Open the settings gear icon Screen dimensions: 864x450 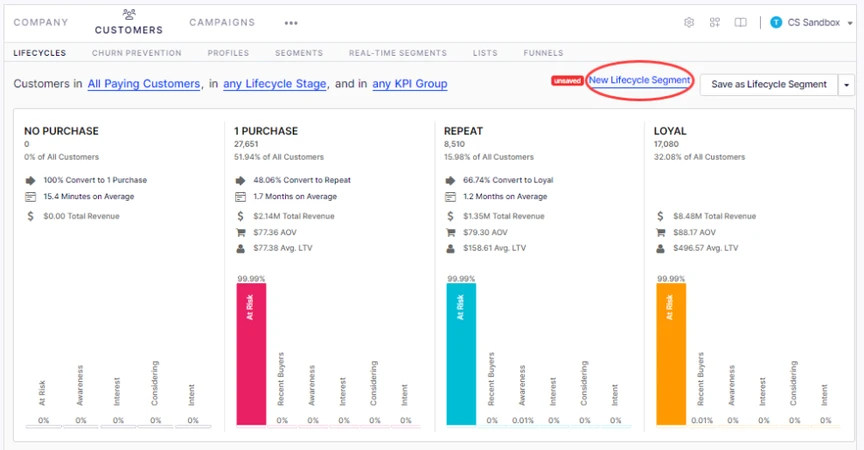(x=689, y=22)
